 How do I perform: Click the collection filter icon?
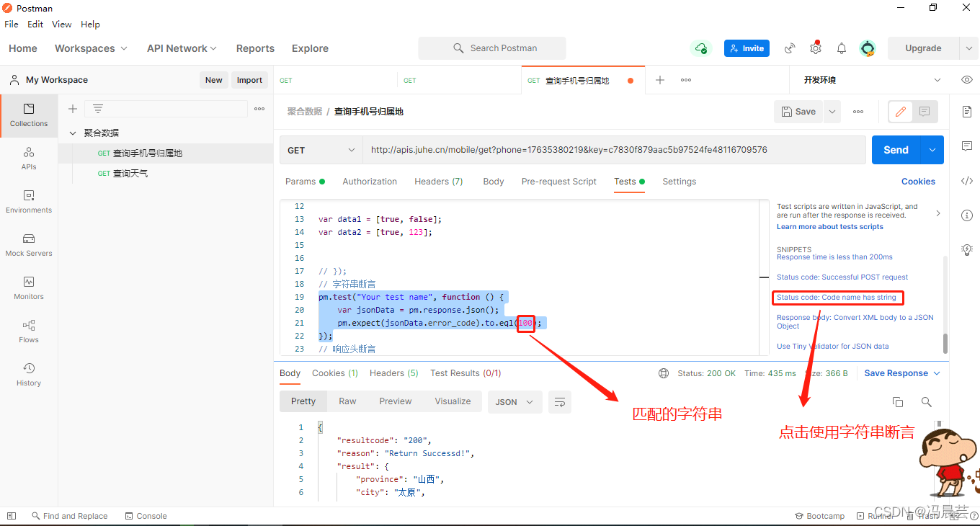click(98, 109)
